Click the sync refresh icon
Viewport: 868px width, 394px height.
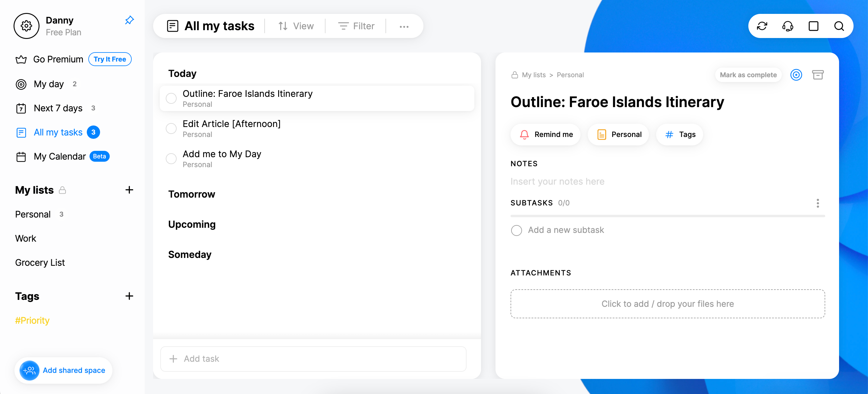[x=762, y=26]
